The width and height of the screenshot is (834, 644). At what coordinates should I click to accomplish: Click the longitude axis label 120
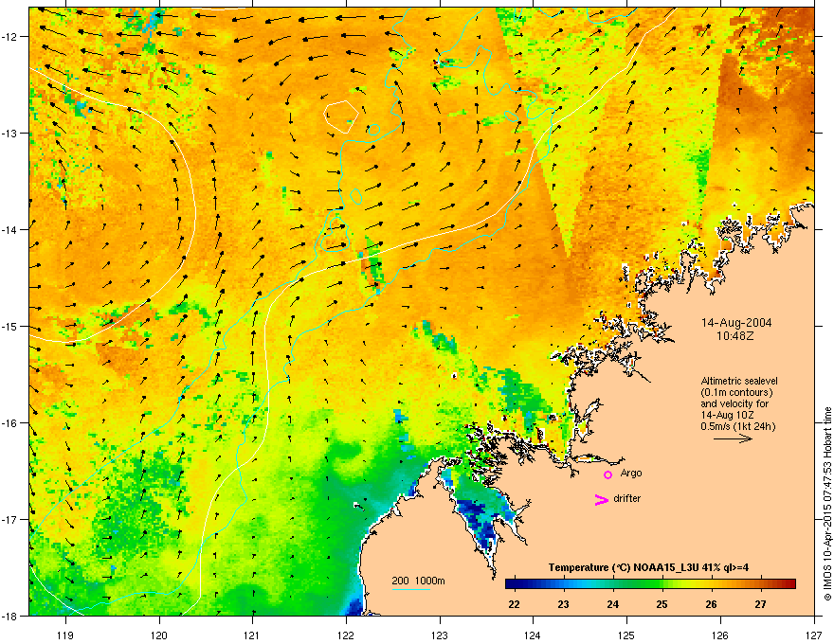[x=159, y=635]
